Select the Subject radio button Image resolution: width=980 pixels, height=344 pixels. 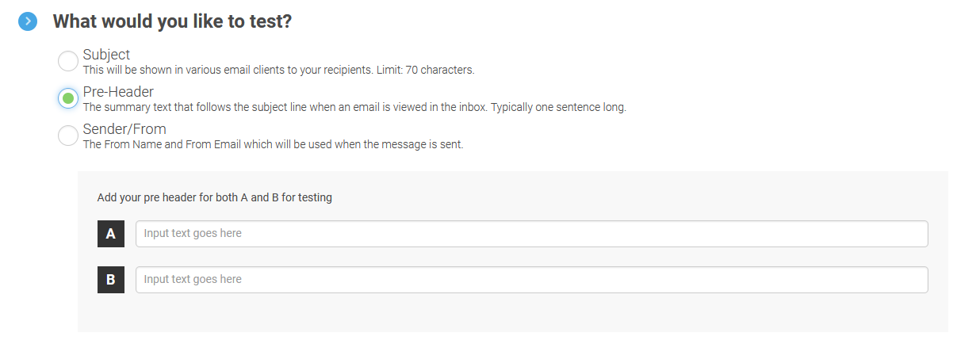click(x=68, y=61)
